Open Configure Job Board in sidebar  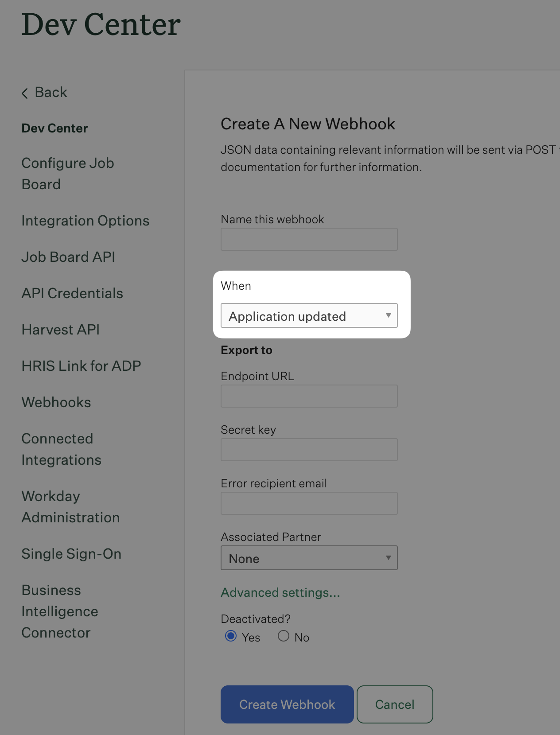[67, 174]
